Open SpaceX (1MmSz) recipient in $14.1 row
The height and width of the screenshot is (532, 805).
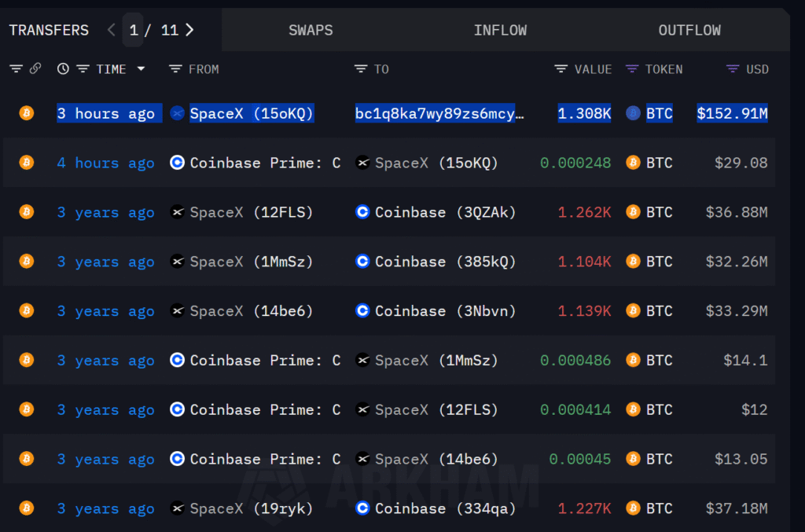tap(437, 361)
